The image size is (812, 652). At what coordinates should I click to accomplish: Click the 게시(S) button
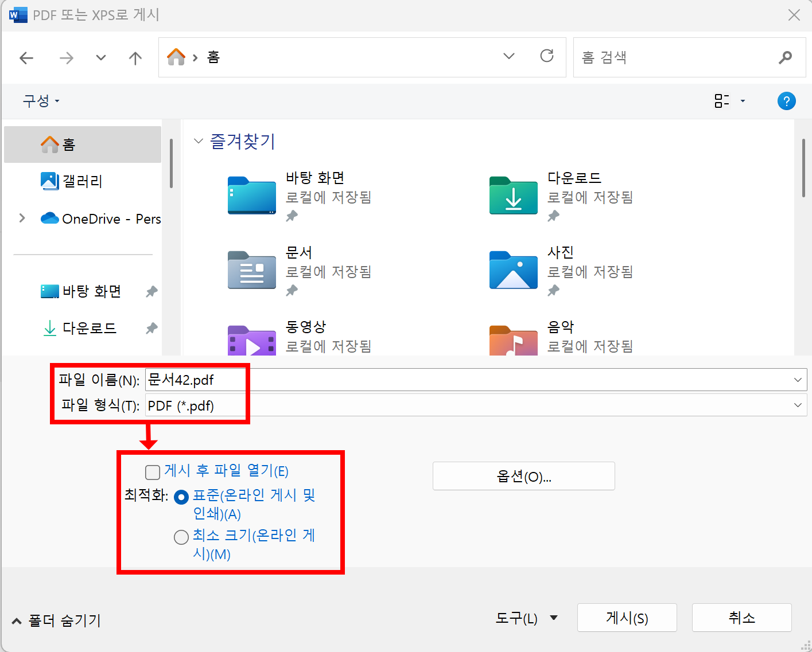627,618
